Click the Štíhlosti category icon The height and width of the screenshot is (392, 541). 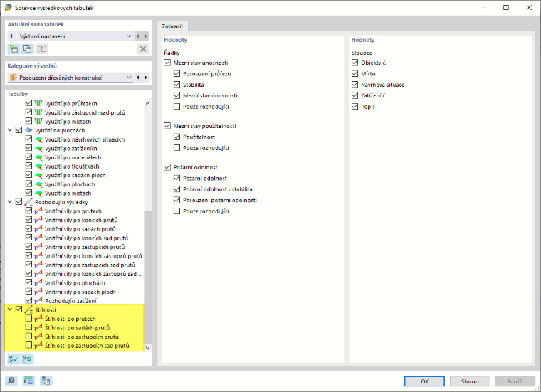click(x=28, y=309)
